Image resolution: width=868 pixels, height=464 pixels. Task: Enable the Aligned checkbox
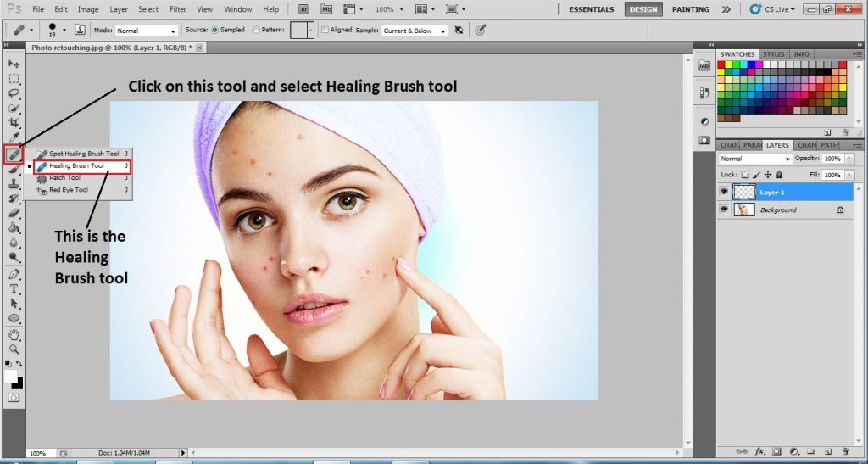pos(325,30)
